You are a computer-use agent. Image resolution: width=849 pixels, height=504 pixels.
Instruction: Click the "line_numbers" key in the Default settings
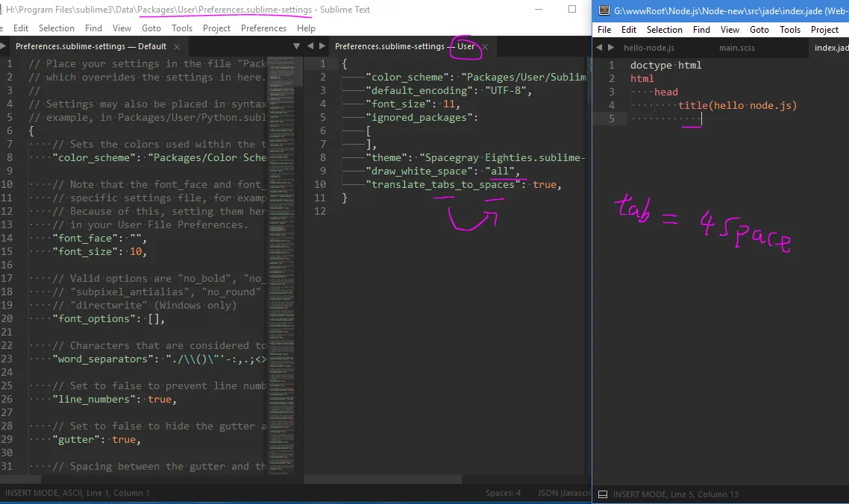94,399
